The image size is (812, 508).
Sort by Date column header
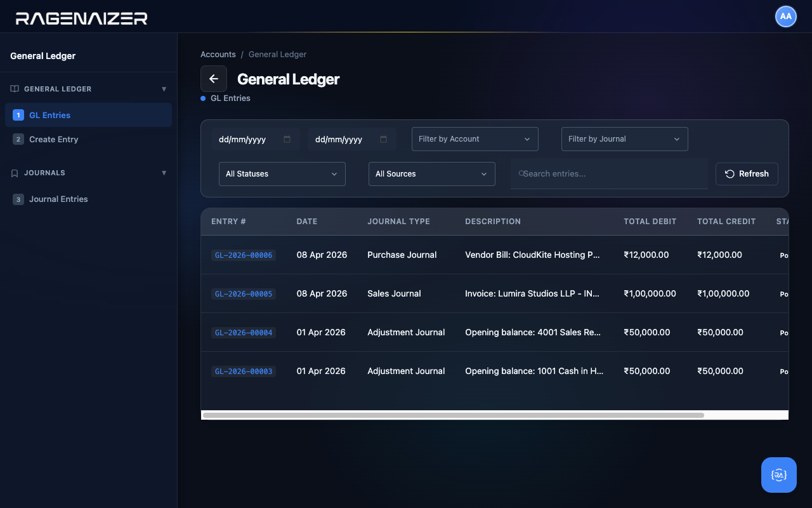click(x=307, y=222)
